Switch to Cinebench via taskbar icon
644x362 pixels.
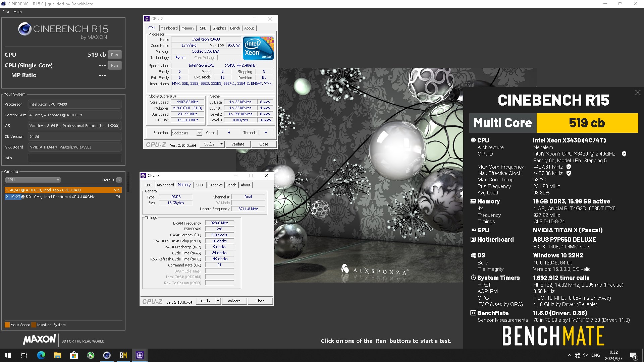pyautogui.click(x=107, y=355)
